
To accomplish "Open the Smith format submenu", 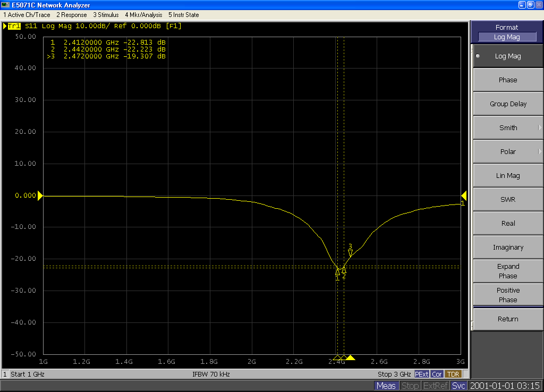I will click(x=507, y=127).
